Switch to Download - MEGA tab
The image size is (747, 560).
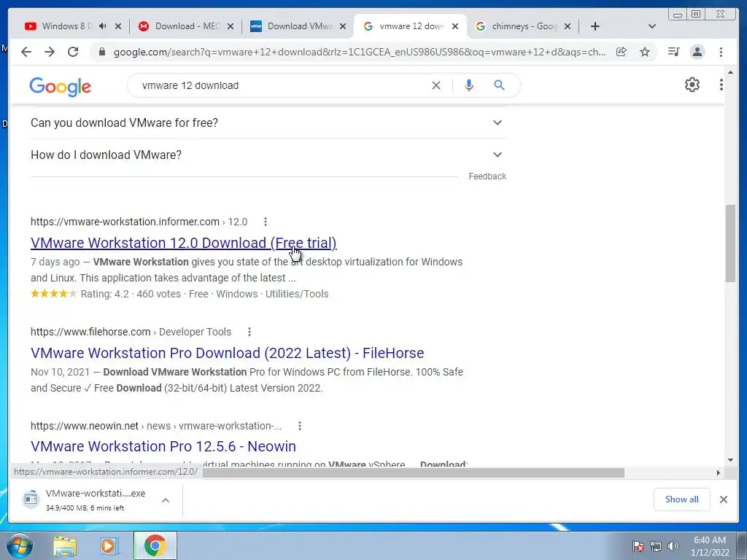pos(187,26)
